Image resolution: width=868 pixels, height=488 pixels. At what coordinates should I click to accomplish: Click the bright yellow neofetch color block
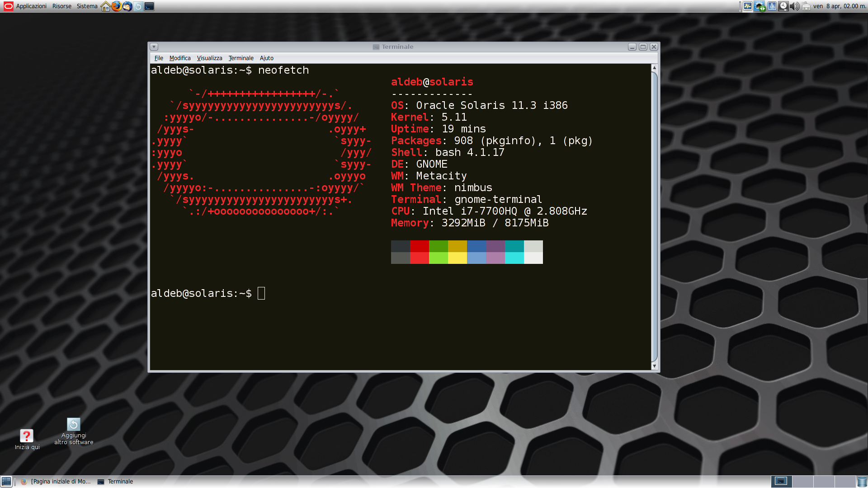tap(458, 258)
